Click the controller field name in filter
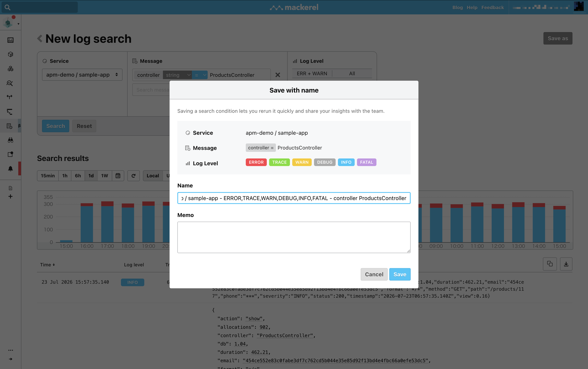This screenshot has width=588, height=369. pos(148,75)
